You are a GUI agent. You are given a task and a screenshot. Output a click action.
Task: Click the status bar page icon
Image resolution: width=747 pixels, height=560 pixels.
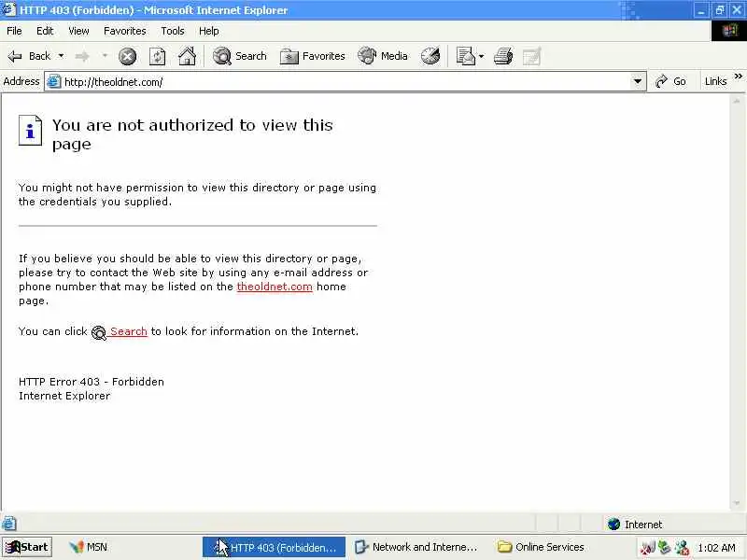(x=9, y=524)
